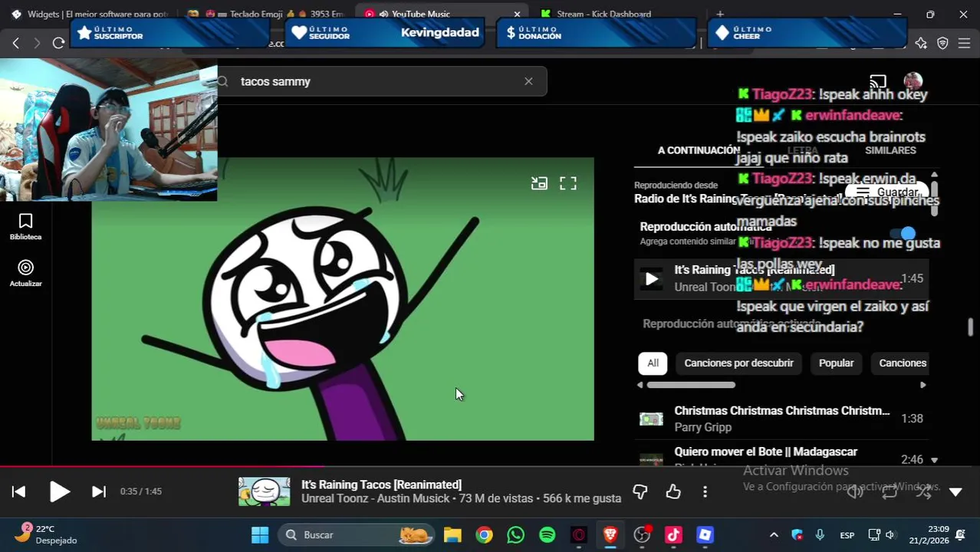Click the video player area

pyautogui.click(x=343, y=299)
